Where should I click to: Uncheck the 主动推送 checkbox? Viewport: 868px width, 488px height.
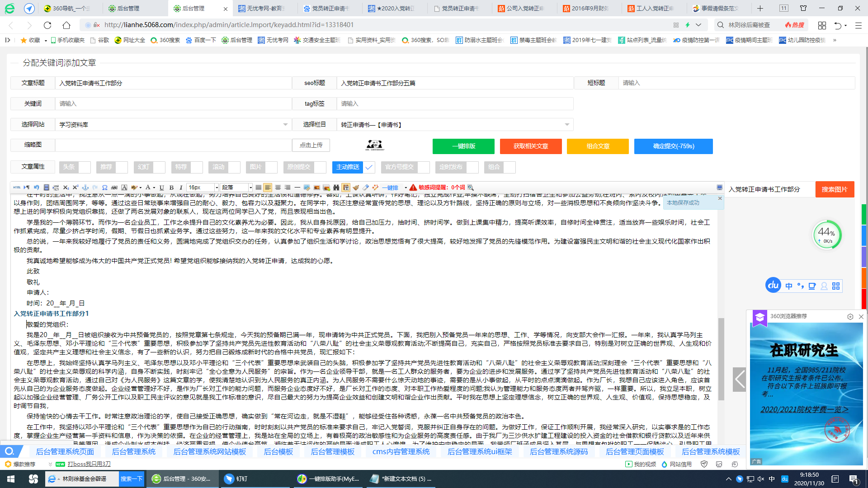[x=369, y=167]
